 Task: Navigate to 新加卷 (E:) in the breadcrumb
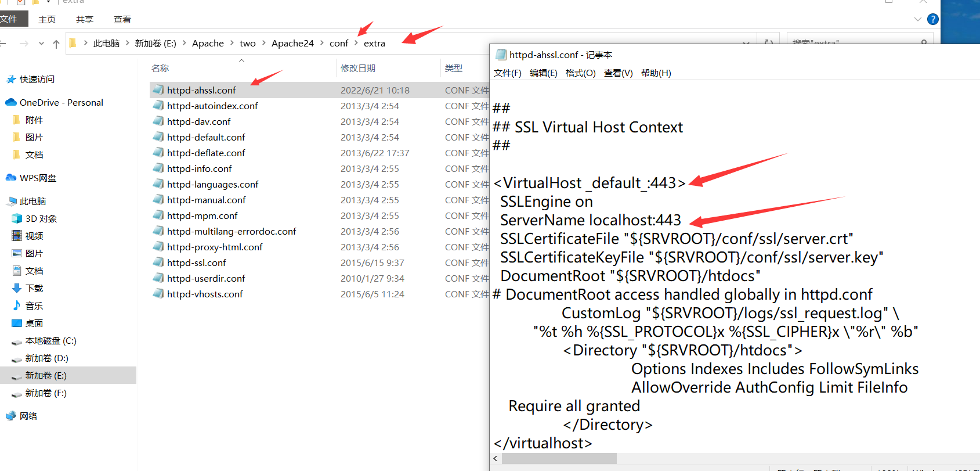tap(156, 43)
